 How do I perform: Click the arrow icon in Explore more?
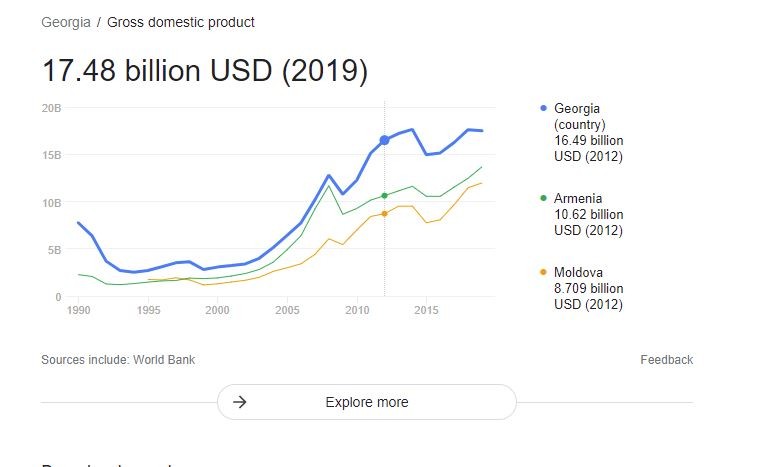click(x=240, y=402)
